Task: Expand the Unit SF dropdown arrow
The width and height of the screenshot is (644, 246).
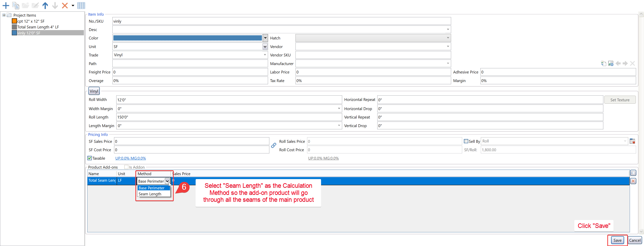Action: (x=265, y=47)
